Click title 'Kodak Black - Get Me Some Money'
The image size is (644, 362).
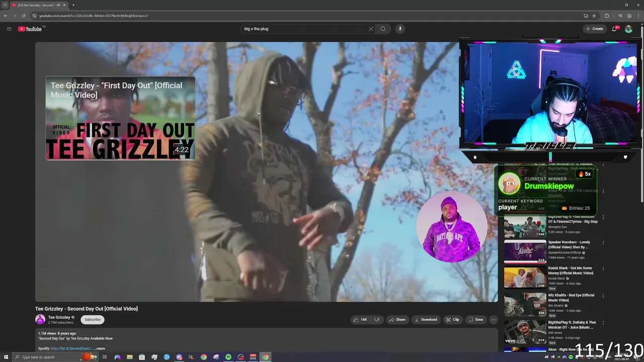pyautogui.click(x=571, y=270)
